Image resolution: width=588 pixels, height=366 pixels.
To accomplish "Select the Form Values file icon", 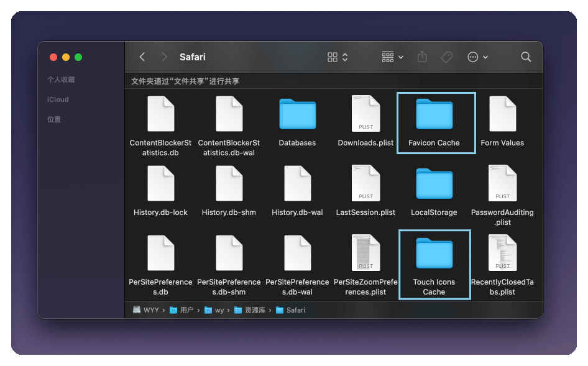I will [x=502, y=114].
